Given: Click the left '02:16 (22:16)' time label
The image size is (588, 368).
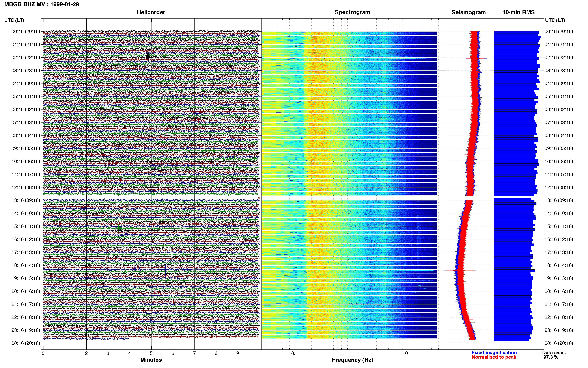Looking at the screenshot, I should (26, 57).
